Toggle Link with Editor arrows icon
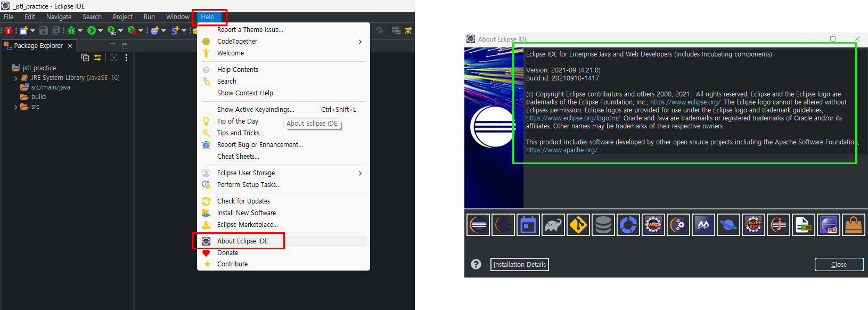Viewport: 868px width, 310px height. 97,58
